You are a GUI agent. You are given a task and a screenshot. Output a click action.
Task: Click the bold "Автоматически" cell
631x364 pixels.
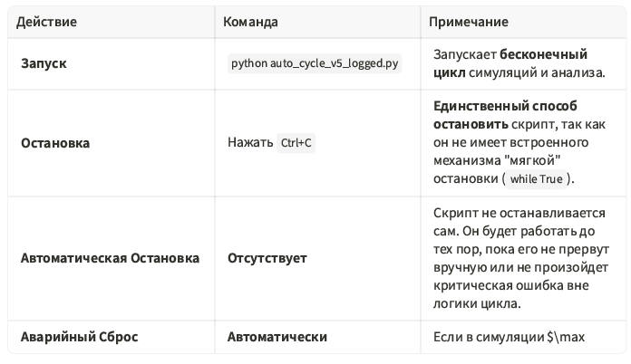277,337
